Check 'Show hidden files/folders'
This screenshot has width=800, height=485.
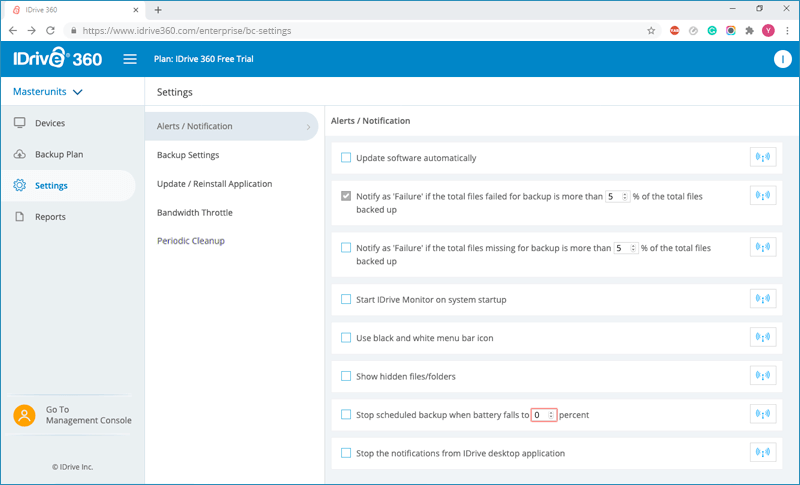click(x=346, y=376)
